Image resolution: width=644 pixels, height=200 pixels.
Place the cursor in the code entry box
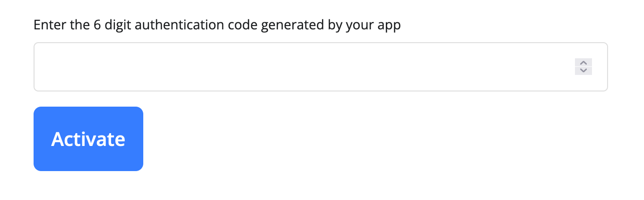[303, 67]
